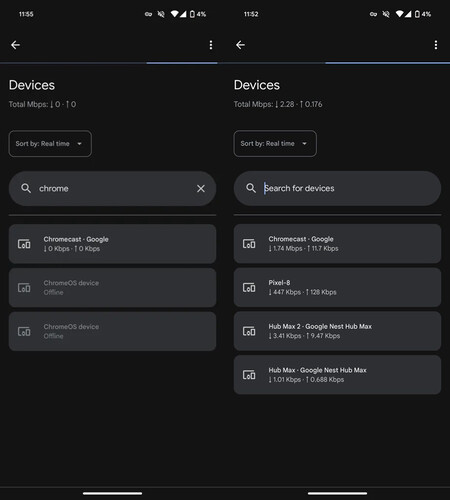
Task: Tap Wi-Fi icon on left status bar
Action: point(174,14)
